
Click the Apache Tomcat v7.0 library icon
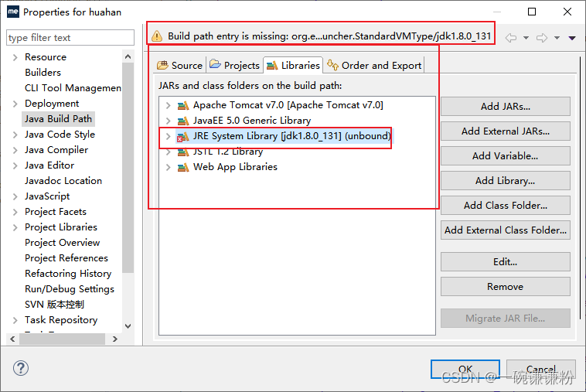[182, 106]
